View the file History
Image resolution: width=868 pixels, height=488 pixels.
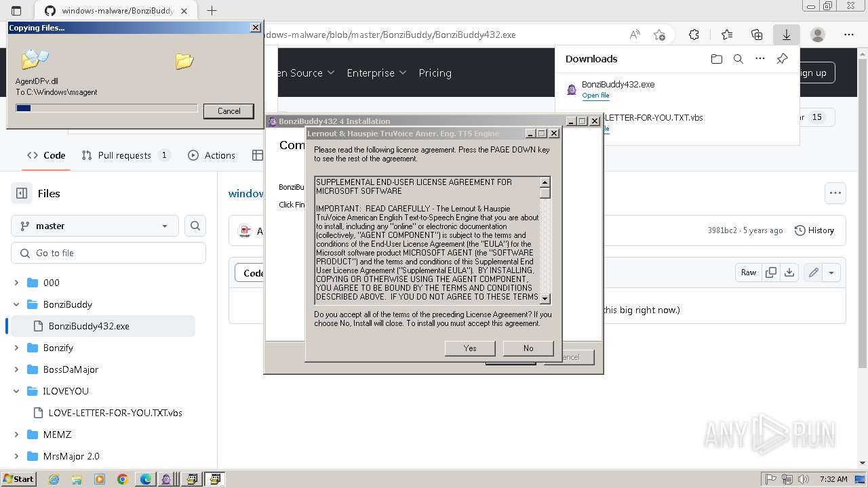pos(814,230)
